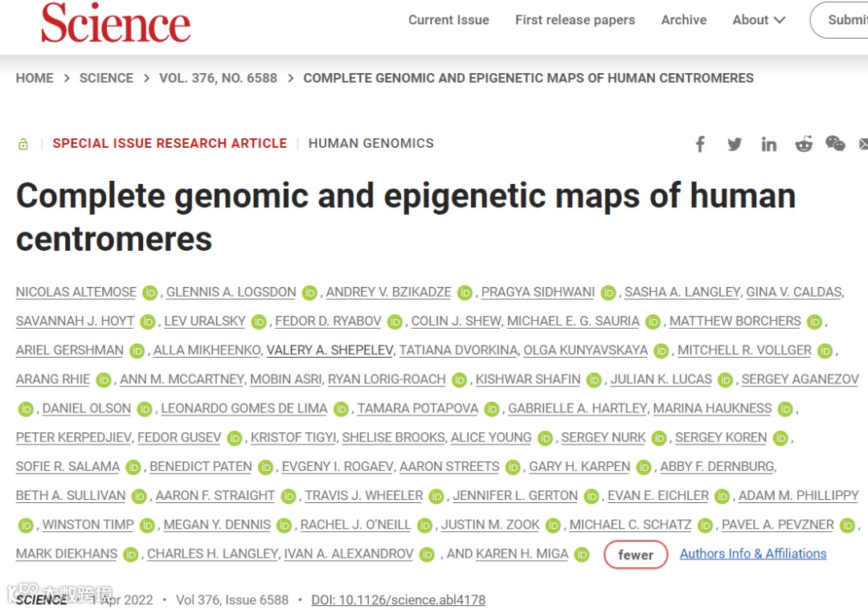The width and height of the screenshot is (868, 610).
Task: Open Karen H. Miga's ORCID iD icon
Action: tap(582, 555)
